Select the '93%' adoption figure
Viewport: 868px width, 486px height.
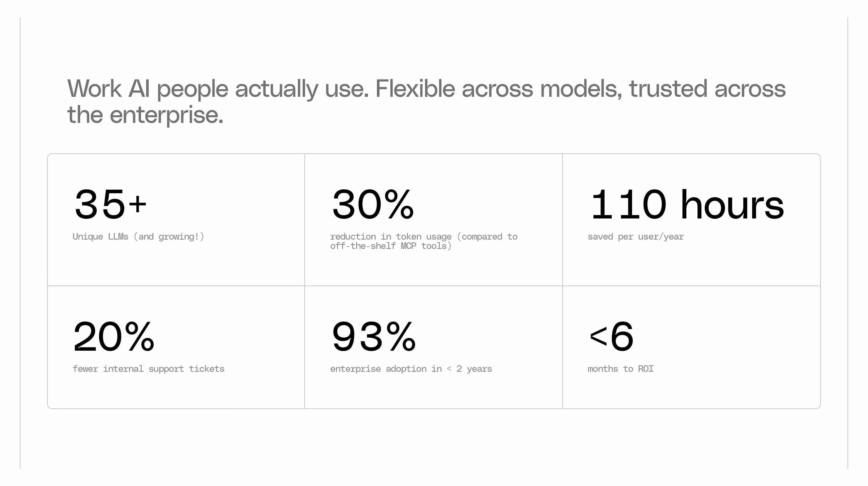coord(374,337)
